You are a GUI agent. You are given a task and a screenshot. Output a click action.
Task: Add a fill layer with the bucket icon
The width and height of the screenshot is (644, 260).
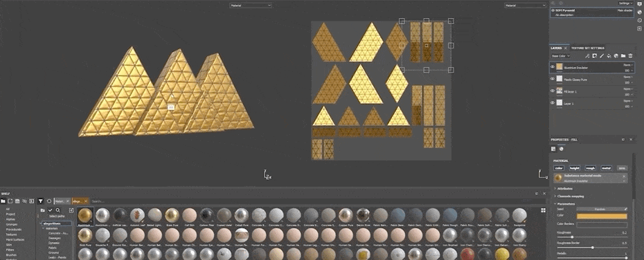tap(609, 56)
